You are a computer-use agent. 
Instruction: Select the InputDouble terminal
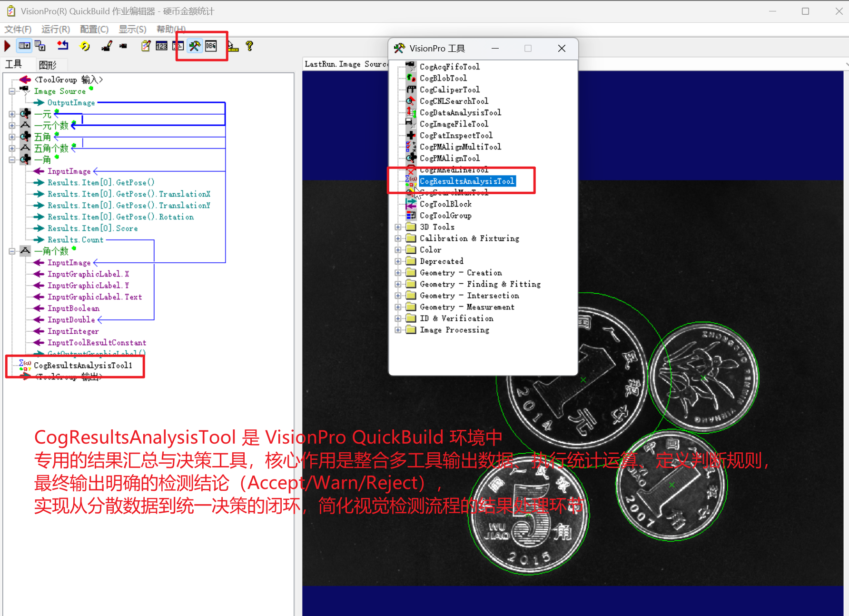[71, 319]
